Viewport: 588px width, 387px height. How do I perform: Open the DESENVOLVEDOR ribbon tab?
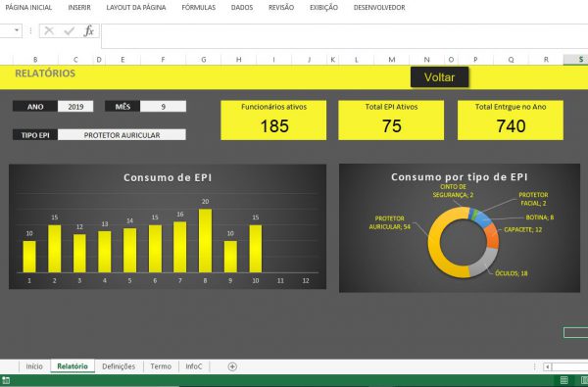click(x=379, y=7)
